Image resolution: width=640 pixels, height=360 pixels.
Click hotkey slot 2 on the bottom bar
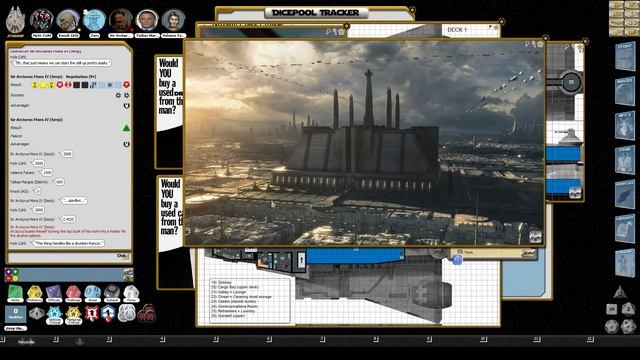[x=56, y=339]
